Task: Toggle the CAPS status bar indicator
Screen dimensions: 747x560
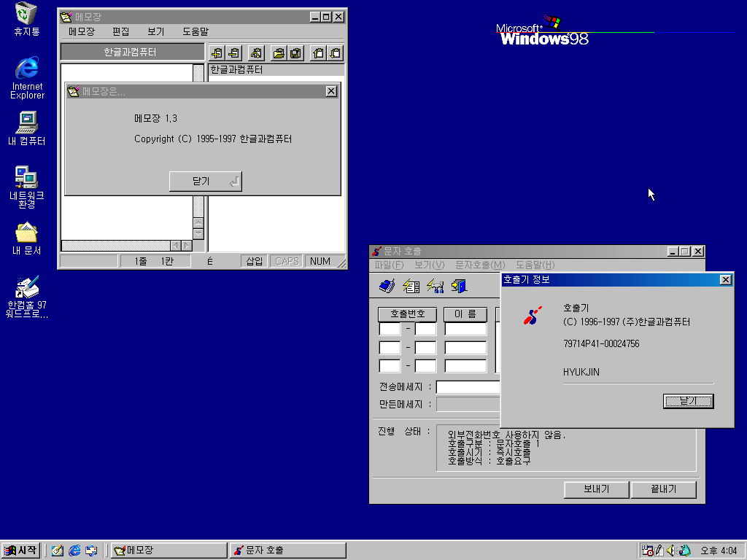Action: tap(287, 261)
